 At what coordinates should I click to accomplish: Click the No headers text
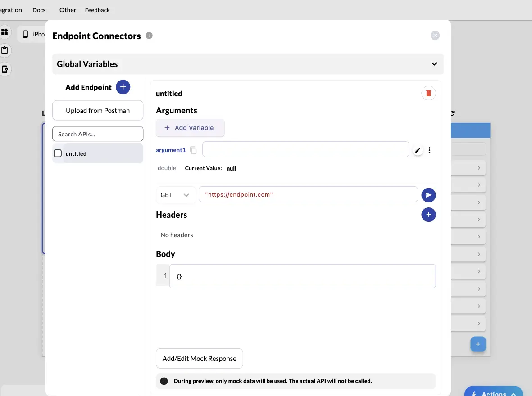click(177, 235)
